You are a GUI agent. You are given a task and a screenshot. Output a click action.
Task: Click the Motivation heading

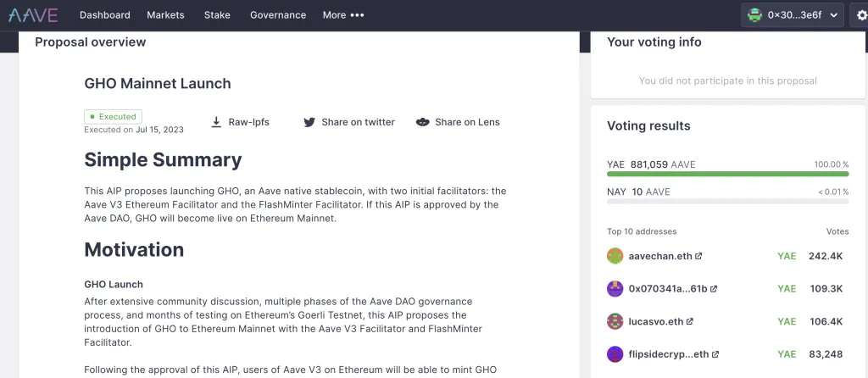pos(134,250)
